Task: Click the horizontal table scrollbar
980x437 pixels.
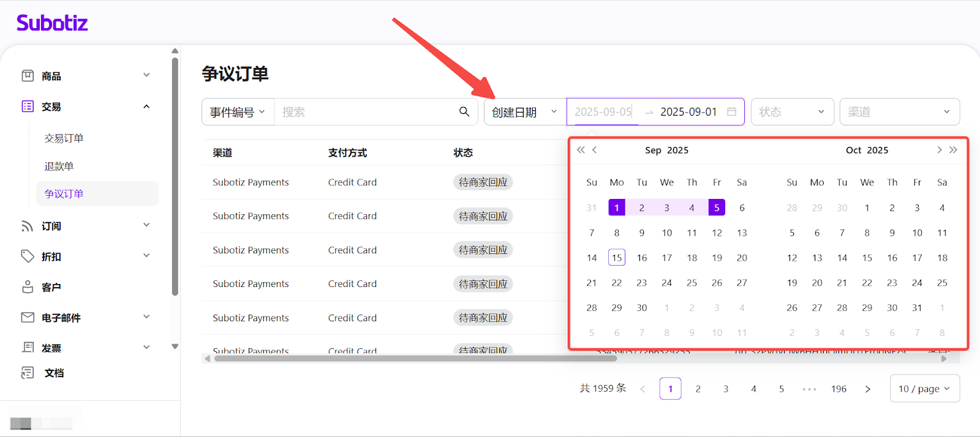Action: coord(415,359)
